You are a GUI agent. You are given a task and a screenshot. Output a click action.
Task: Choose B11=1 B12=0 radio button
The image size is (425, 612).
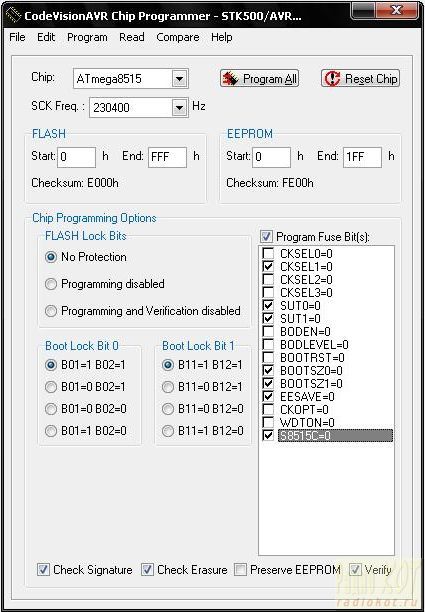coord(168,431)
